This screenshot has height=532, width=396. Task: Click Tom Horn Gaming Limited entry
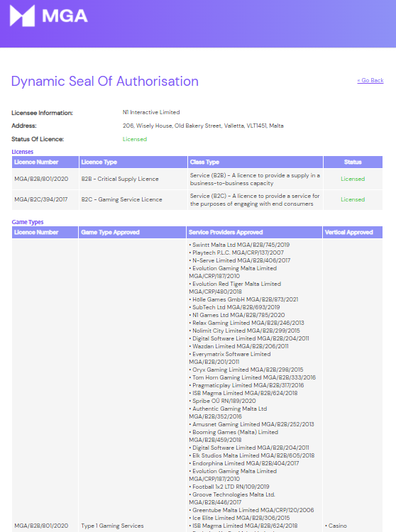252,377
